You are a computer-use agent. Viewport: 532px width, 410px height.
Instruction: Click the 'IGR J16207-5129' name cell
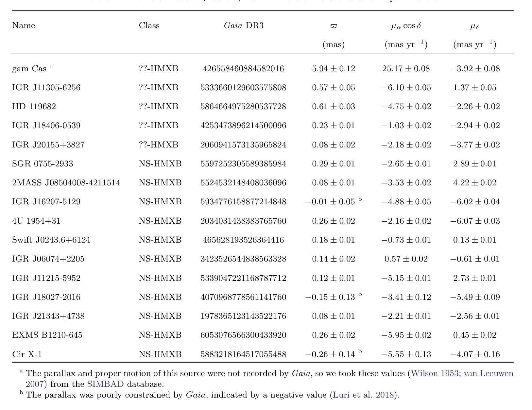pyautogui.click(x=46, y=202)
